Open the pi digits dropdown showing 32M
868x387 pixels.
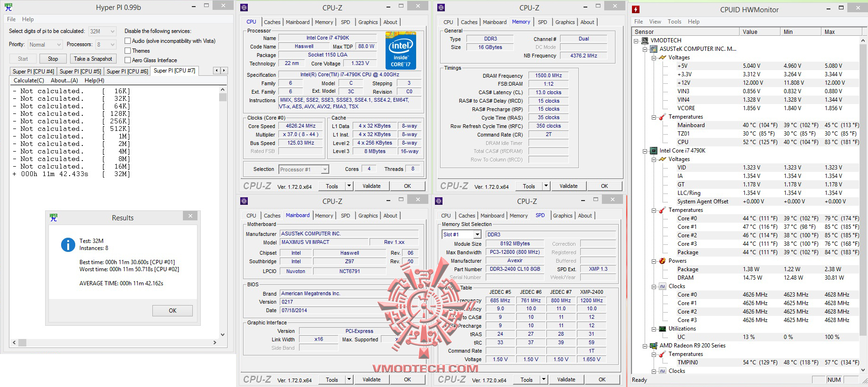tap(102, 32)
